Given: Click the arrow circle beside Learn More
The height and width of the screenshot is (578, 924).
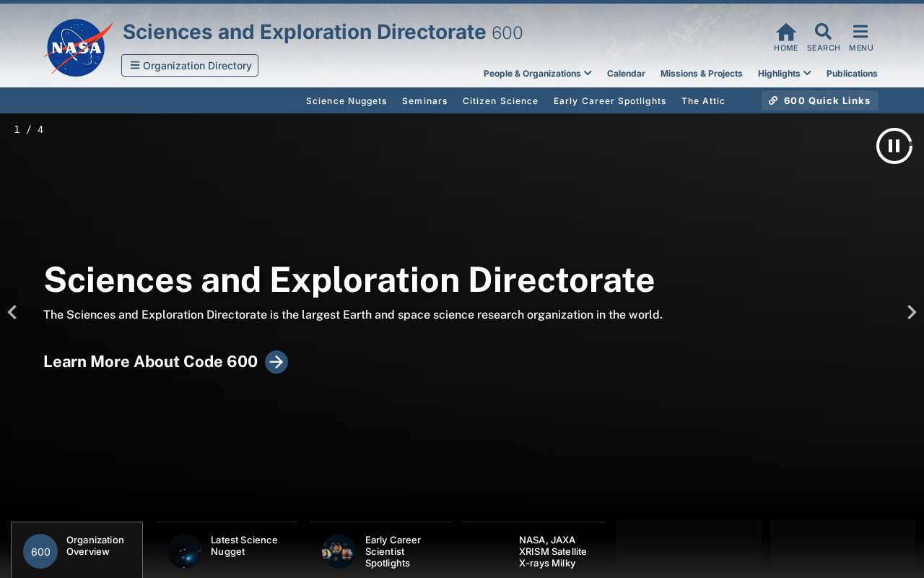Looking at the screenshot, I should coord(276,362).
